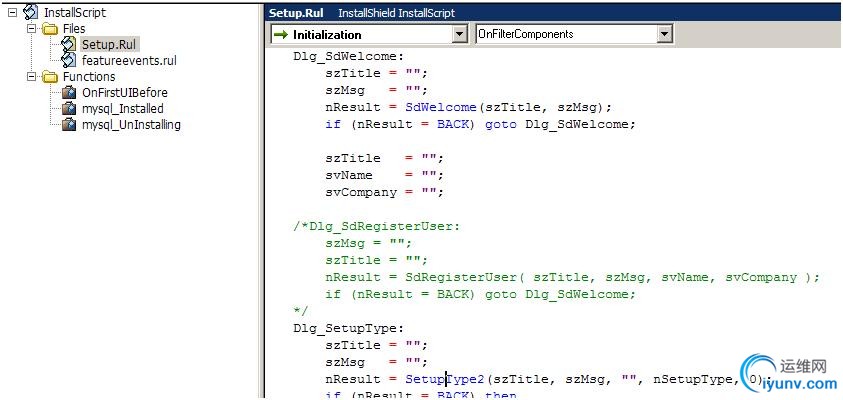Viewport: 843px width, 400px height.
Task: Select the Files tree label
Action: (74, 28)
